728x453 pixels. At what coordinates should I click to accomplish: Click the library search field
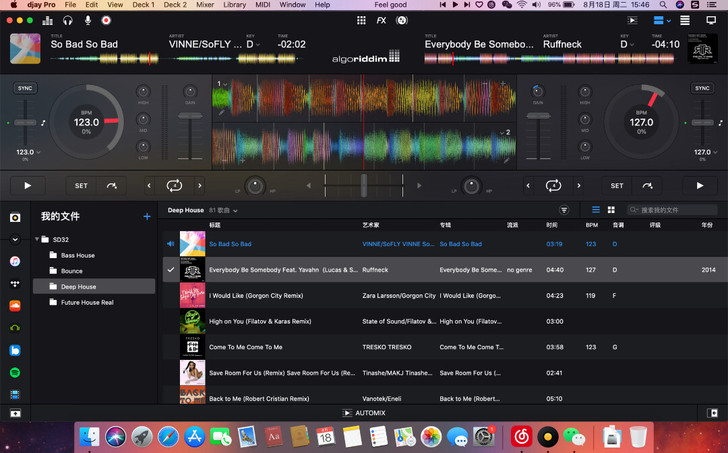coord(672,210)
